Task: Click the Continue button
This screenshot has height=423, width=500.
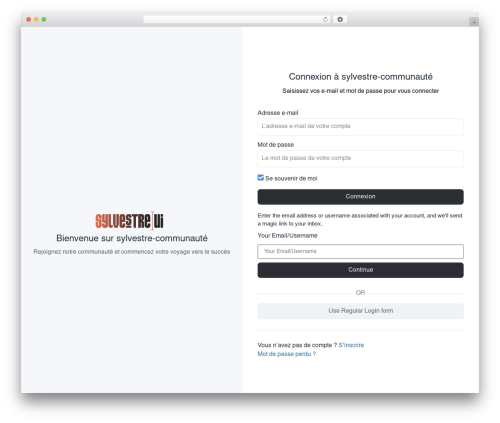Action: click(360, 270)
